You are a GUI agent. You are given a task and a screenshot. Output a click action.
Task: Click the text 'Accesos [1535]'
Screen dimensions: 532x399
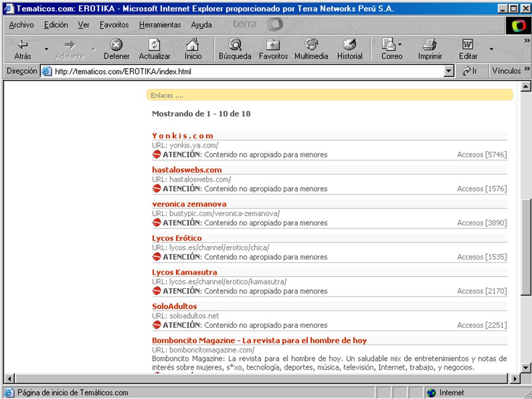pyautogui.click(x=482, y=257)
